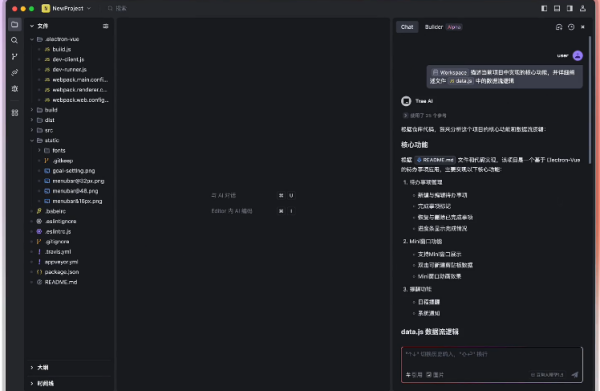This screenshot has width=600, height=391.
Task: Click the chat panel vertical scrollbar
Action: click(x=590, y=99)
